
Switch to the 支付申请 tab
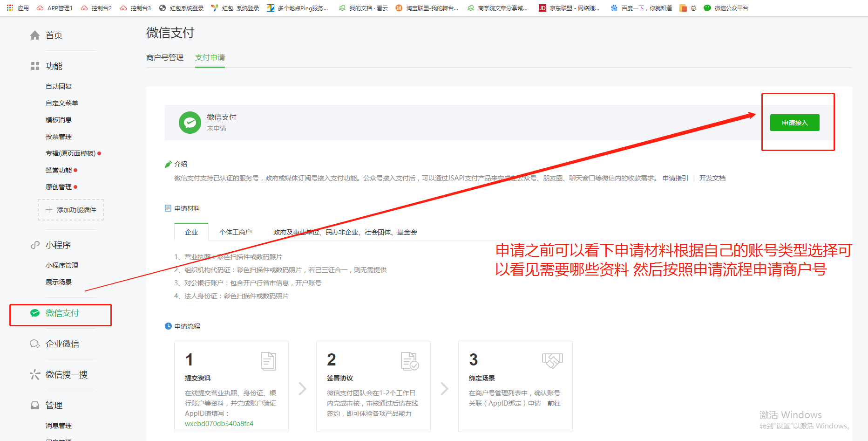tap(210, 57)
